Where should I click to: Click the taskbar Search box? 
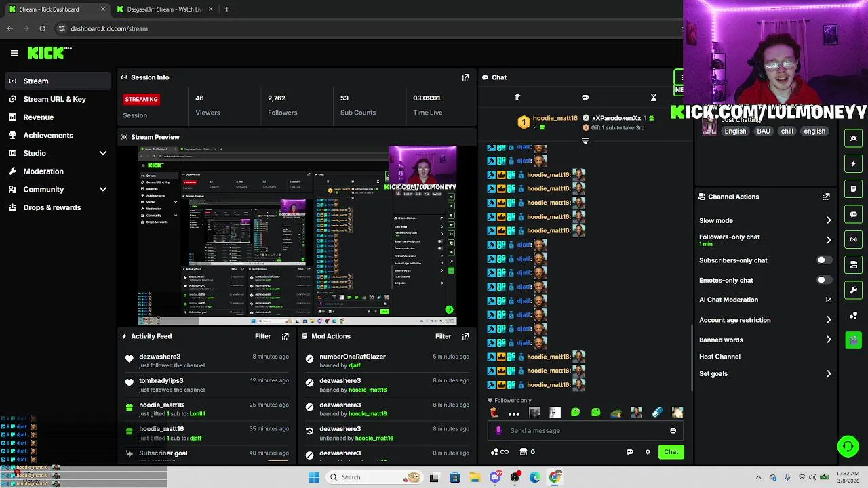point(373,477)
